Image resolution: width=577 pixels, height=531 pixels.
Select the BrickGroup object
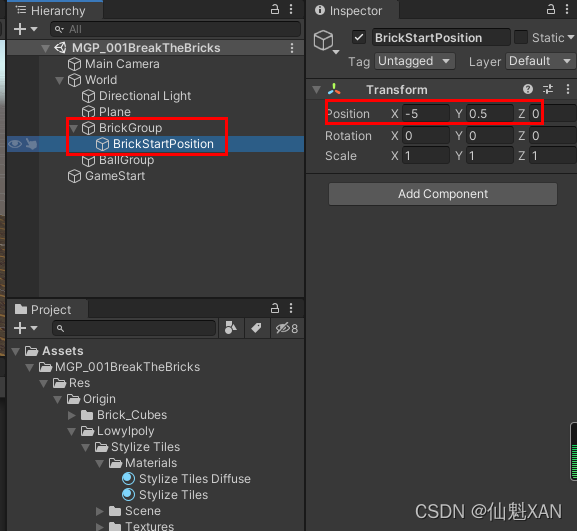coord(130,128)
